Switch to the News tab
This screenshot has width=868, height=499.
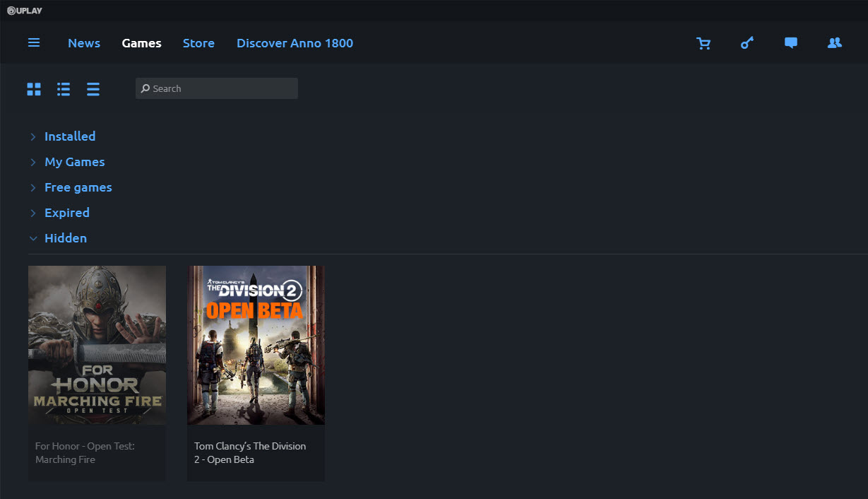coord(84,43)
